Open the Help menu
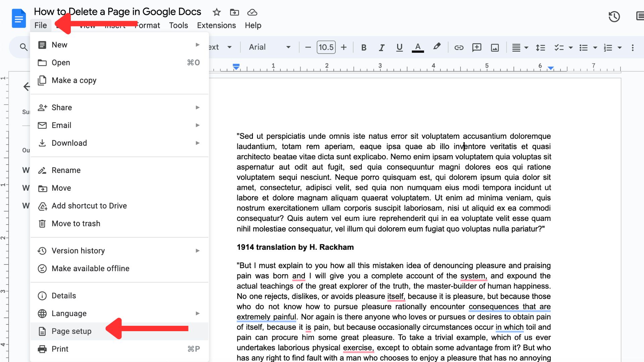The width and height of the screenshot is (644, 362). [x=253, y=25]
